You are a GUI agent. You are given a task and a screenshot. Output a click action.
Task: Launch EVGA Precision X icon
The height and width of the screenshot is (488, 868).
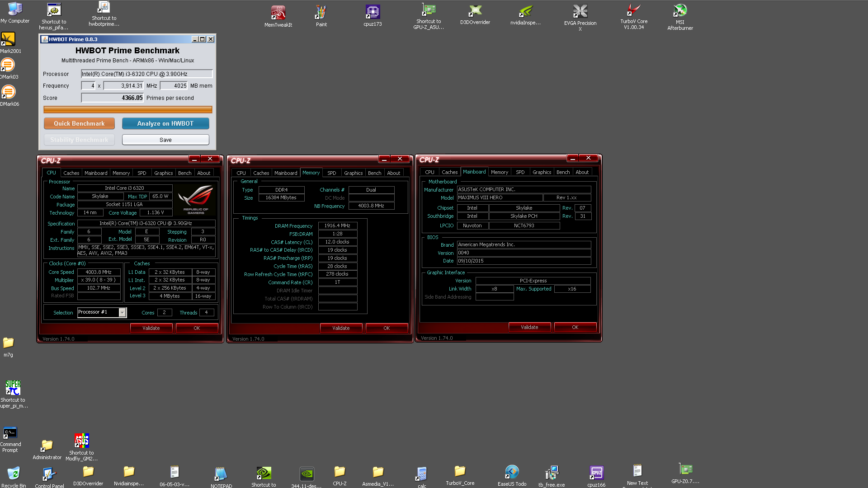(580, 17)
